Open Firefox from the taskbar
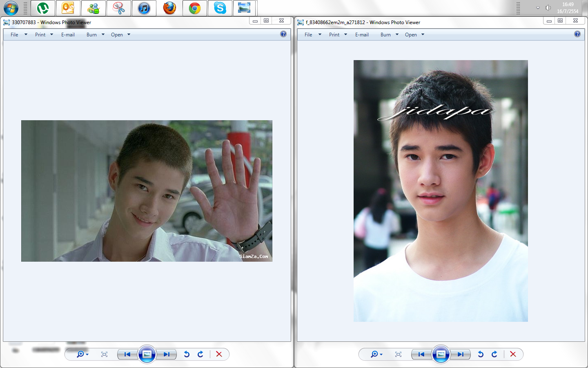The width and height of the screenshot is (588, 368). [169, 8]
